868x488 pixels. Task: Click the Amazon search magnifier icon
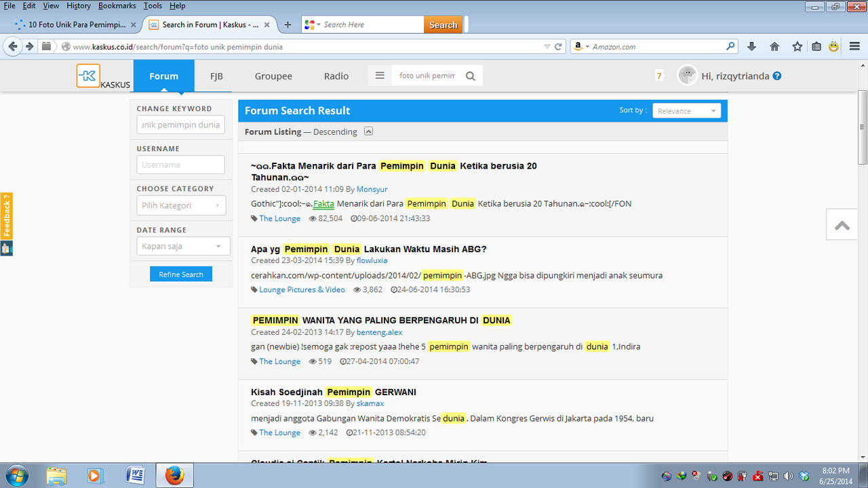(730, 47)
